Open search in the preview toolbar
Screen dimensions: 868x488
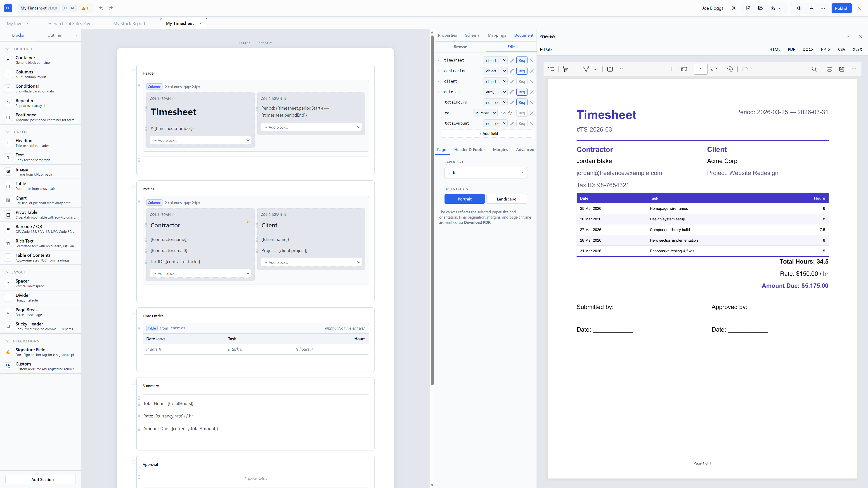tap(814, 69)
